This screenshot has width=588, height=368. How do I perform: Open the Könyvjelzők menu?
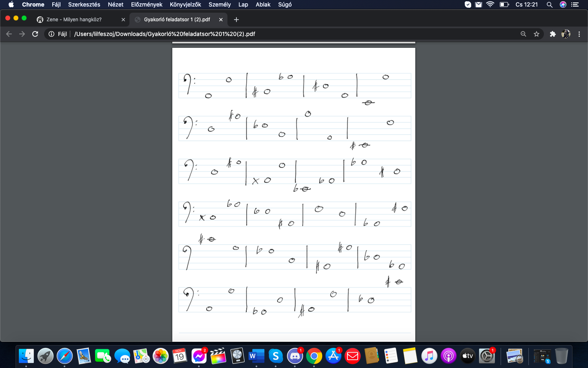185,4
